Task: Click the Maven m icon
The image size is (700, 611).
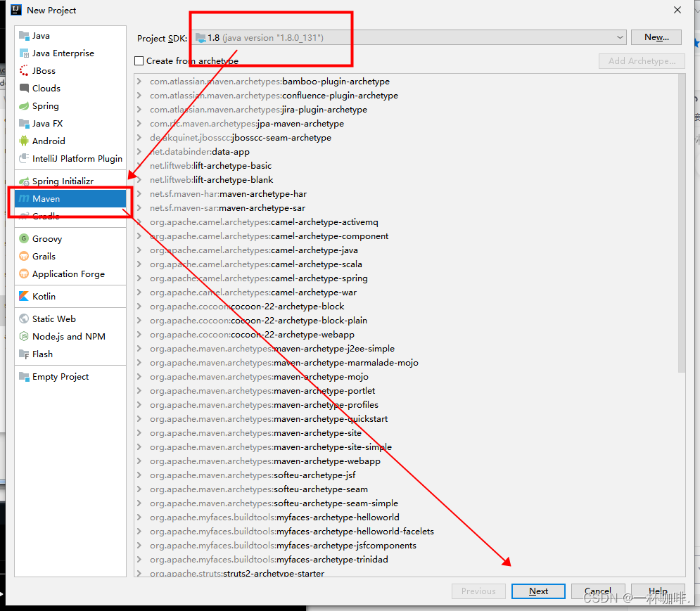Action: pos(24,198)
